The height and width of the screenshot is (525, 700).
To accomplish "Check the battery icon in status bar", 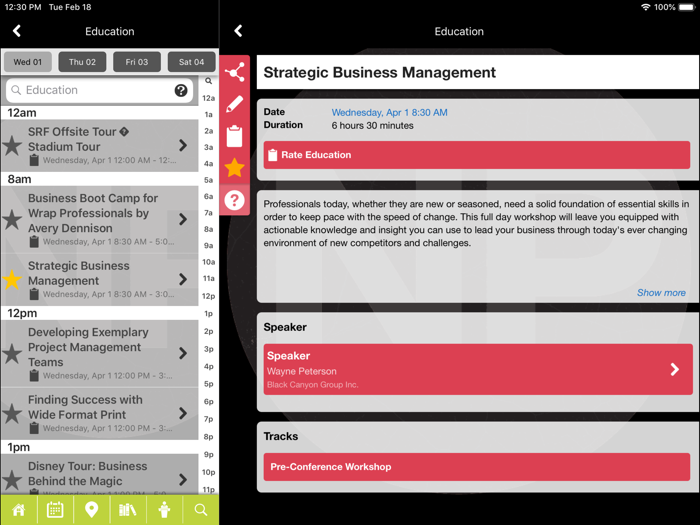I will [687, 7].
